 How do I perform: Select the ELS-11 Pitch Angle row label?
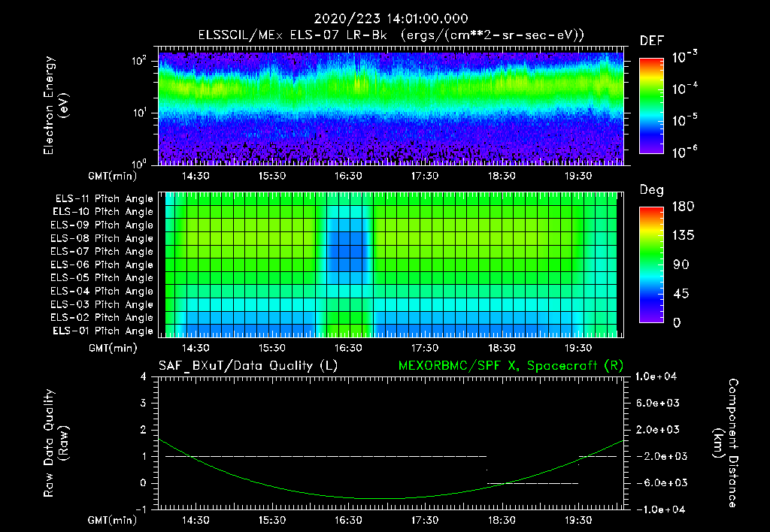pyautogui.click(x=104, y=199)
